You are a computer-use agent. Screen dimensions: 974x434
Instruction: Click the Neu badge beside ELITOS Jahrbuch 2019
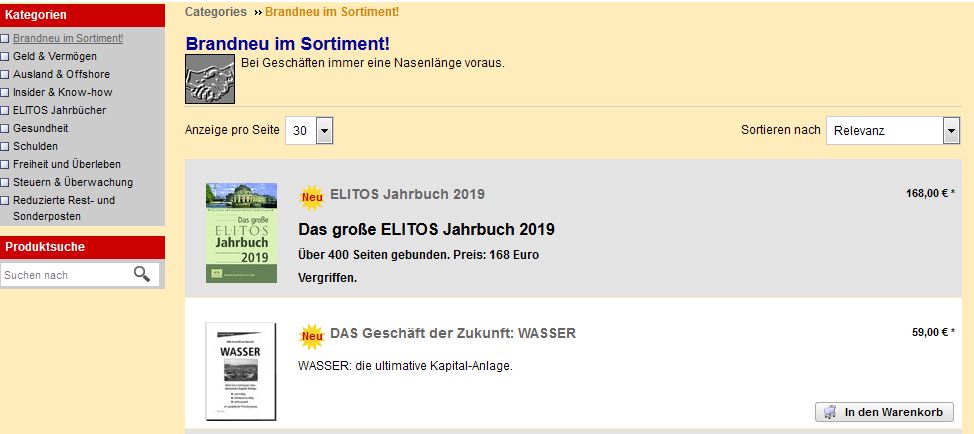point(312,197)
